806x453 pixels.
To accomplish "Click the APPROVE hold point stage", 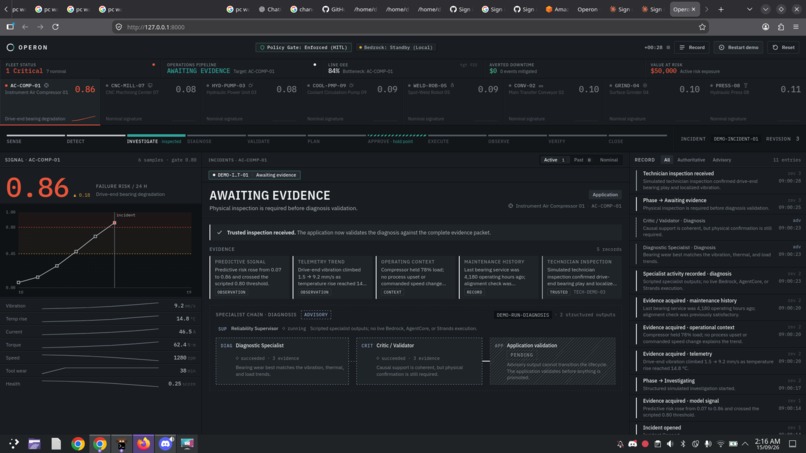I will pos(396,139).
